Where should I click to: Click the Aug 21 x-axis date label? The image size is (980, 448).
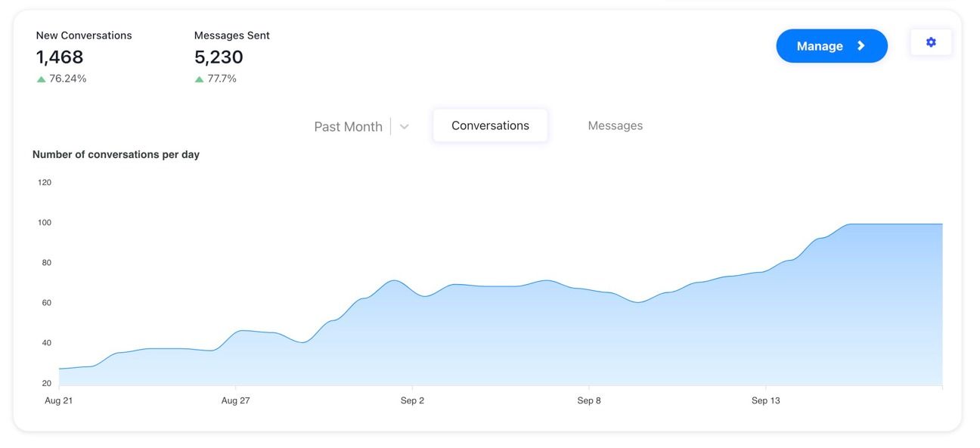coord(59,400)
